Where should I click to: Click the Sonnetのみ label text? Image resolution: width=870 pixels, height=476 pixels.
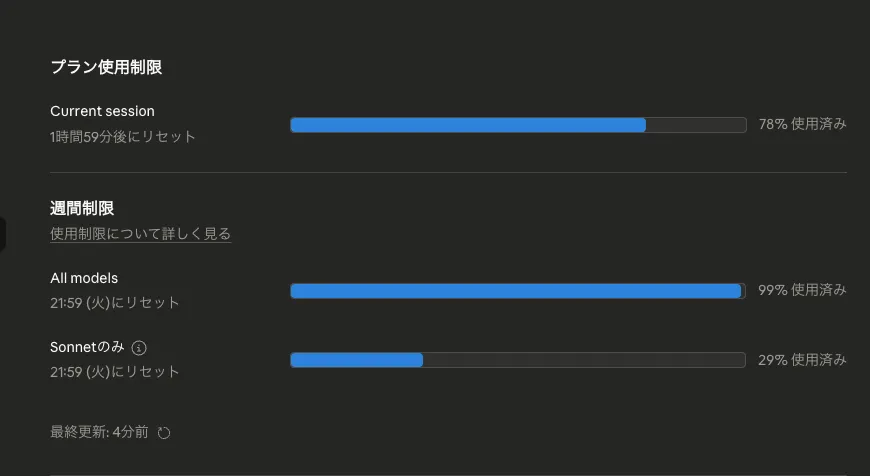tap(87, 347)
